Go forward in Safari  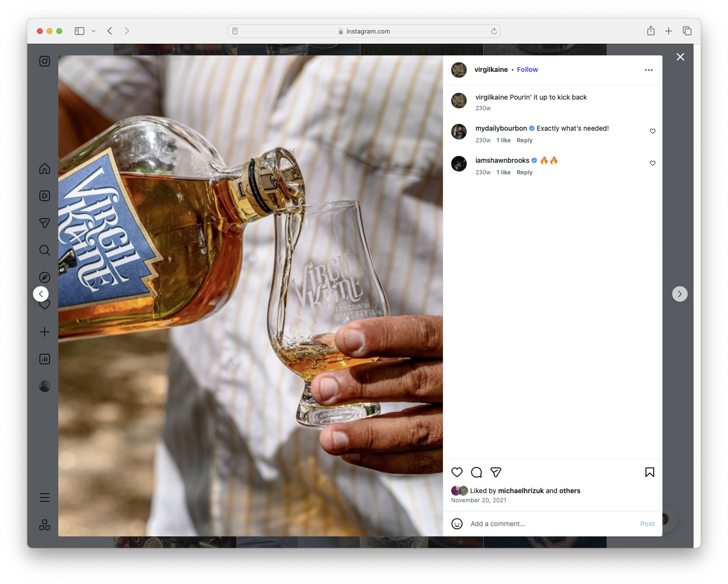coord(127,31)
